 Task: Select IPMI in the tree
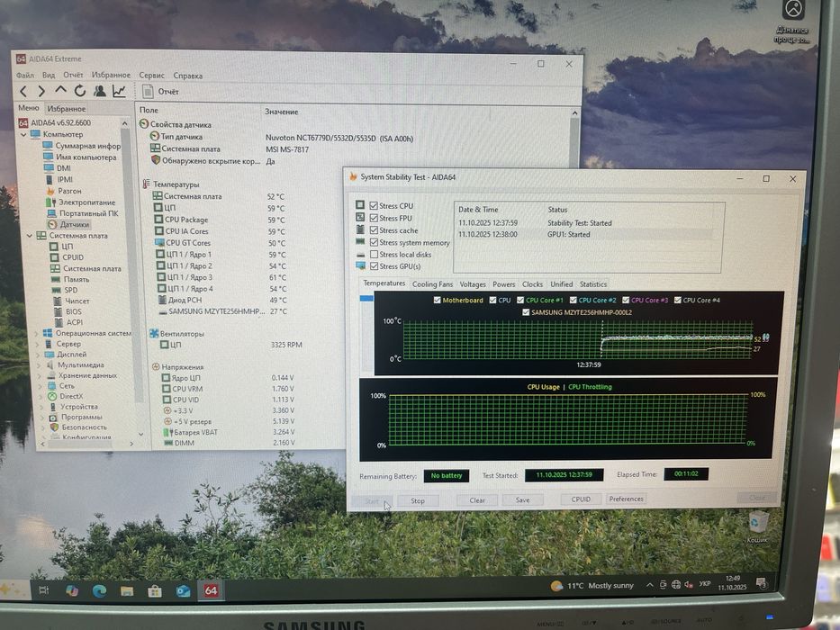click(x=59, y=179)
